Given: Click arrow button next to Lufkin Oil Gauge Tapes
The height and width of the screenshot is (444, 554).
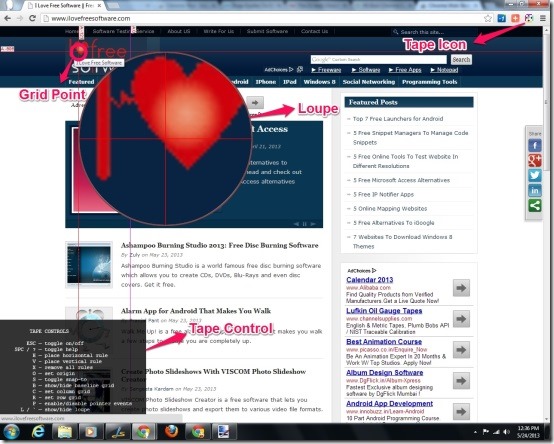Looking at the screenshot, I should pyautogui.click(x=461, y=319).
